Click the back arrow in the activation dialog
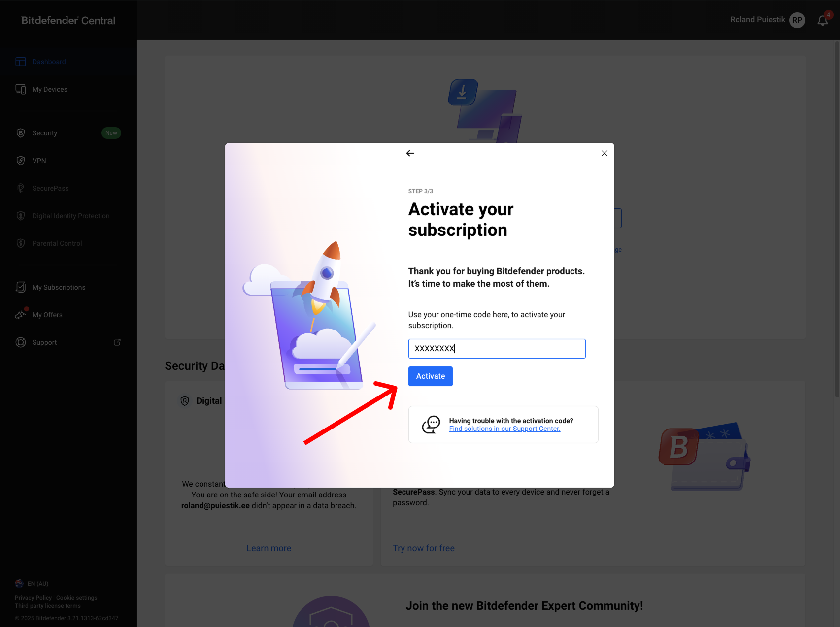The image size is (840, 627). [410, 153]
